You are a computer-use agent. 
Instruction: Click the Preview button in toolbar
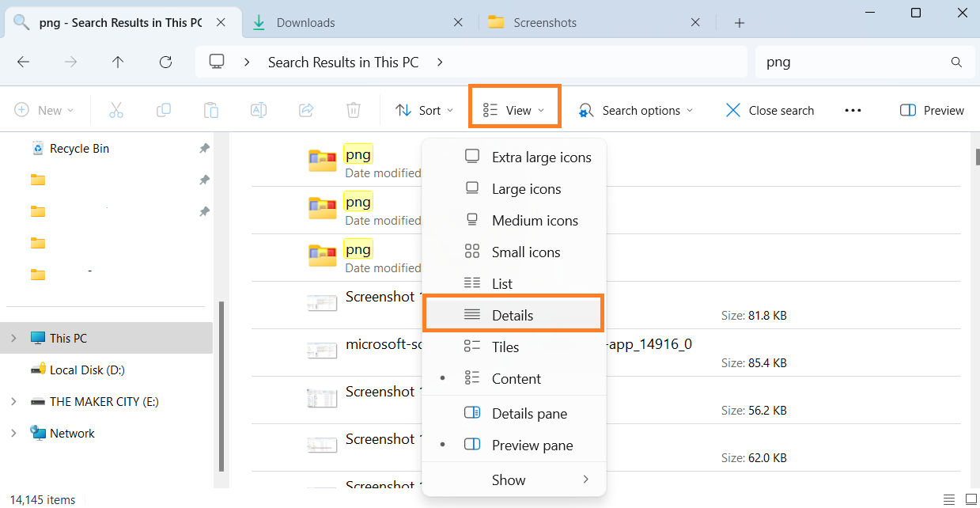point(933,110)
